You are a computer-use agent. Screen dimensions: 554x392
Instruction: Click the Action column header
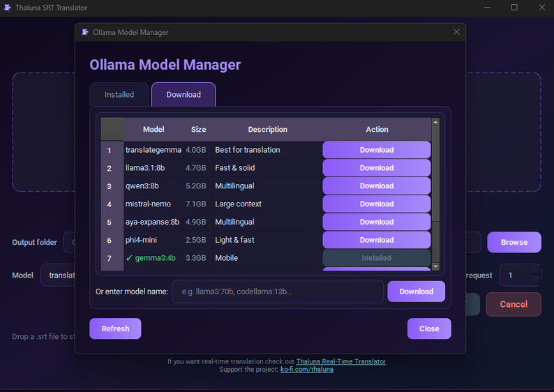click(377, 129)
